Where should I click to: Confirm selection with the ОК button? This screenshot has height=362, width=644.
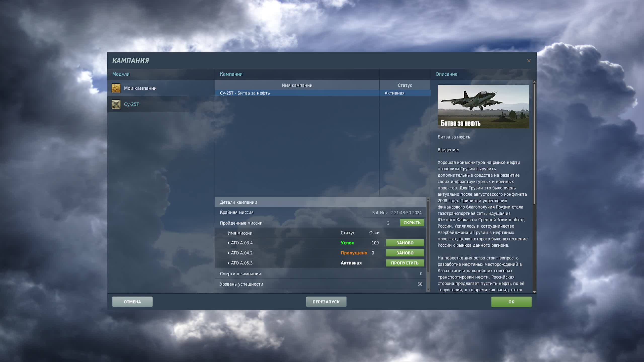coord(511,302)
